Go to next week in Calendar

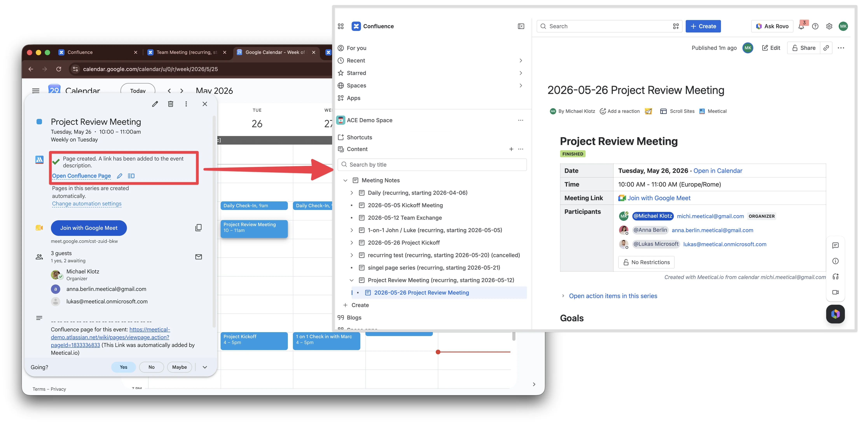coord(182,90)
